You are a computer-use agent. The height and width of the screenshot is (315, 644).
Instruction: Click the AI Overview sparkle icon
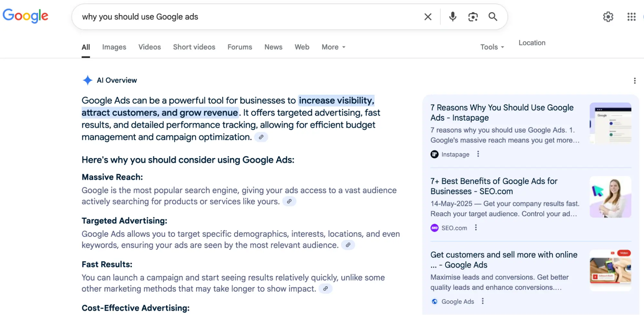tap(87, 80)
